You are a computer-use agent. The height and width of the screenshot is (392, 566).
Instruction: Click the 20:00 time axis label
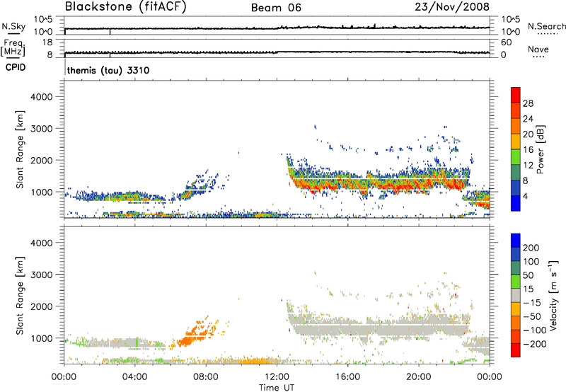point(418,377)
